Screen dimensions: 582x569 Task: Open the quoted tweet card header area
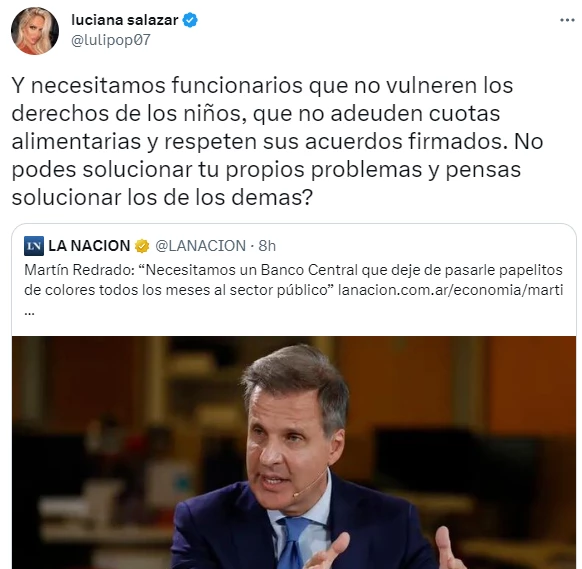[x=150, y=246]
